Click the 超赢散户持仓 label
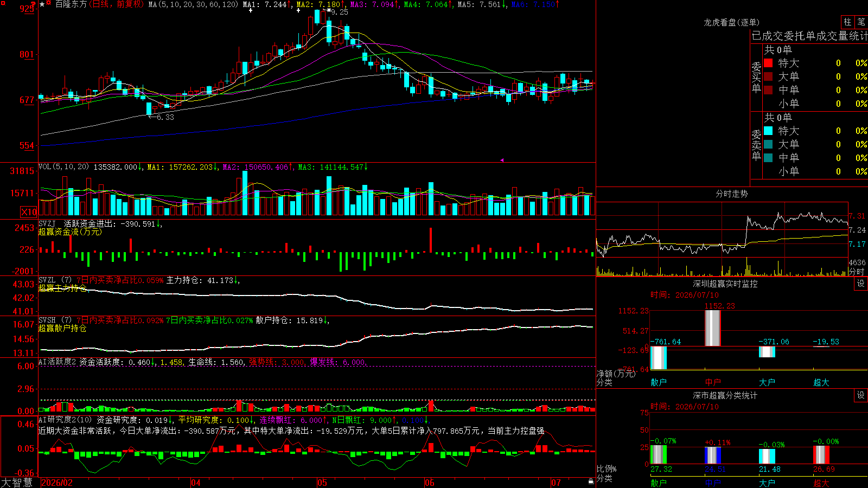Screen dimensions: 868x488 pyautogui.click(x=62, y=328)
